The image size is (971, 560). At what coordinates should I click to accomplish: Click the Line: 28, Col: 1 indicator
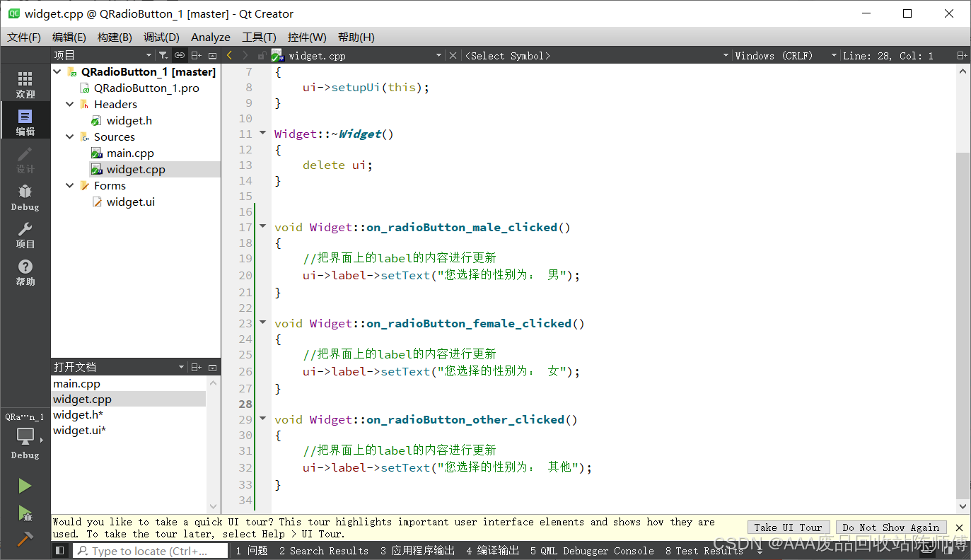click(x=888, y=55)
